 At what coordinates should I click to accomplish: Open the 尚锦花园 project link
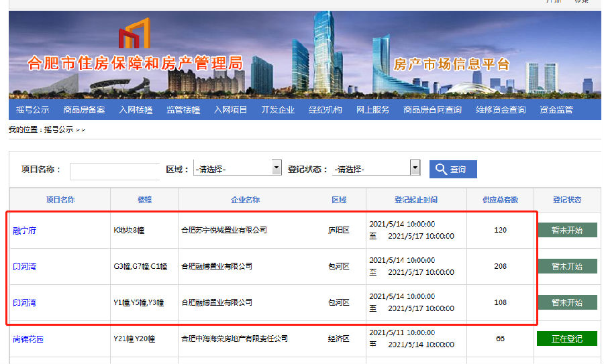tap(28, 339)
